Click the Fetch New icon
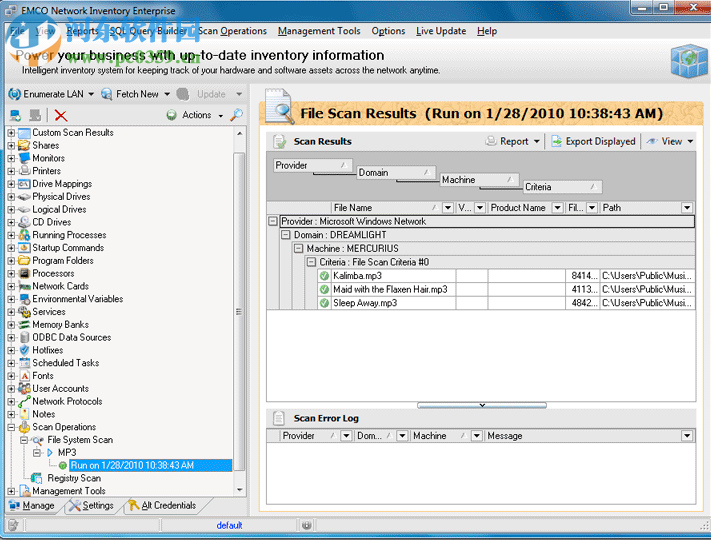 coord(107,94)
